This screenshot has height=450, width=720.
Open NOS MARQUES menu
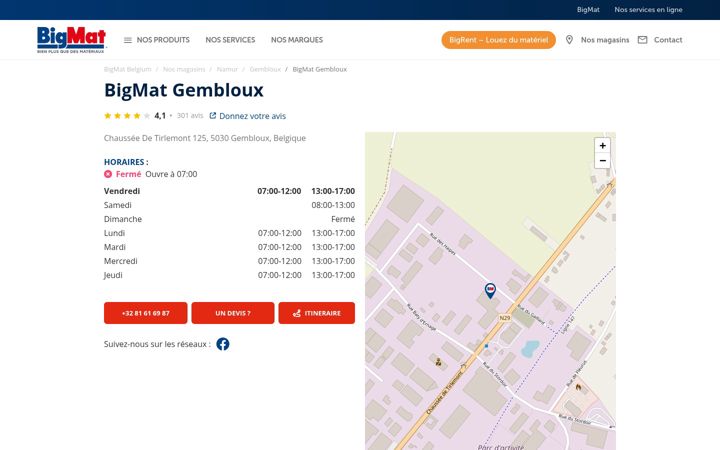pos(297,40)
